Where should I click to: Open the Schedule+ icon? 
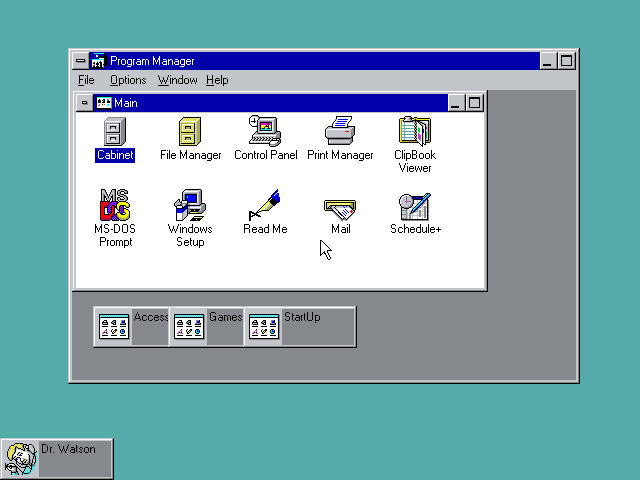point(415,207)
